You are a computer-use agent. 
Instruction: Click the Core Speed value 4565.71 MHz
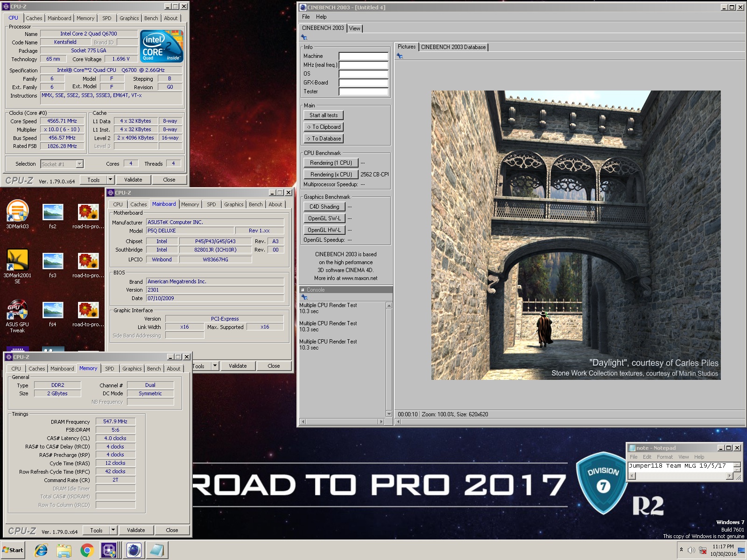pyautogui.click(x=62, y=121)
